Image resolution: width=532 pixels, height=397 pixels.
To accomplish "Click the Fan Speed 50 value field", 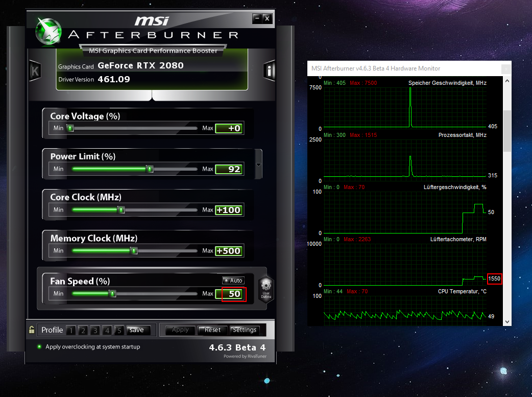I will pyautogui.click(x=229, y=294).
